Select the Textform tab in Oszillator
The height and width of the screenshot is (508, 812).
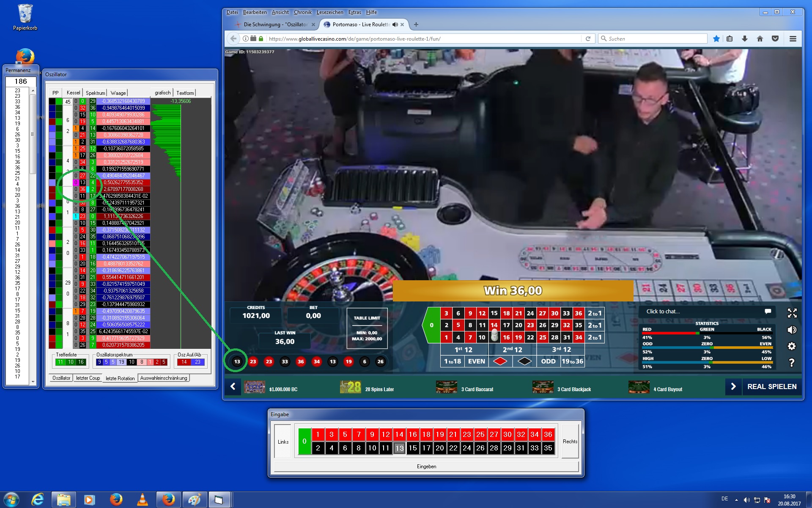click(185, 93)
